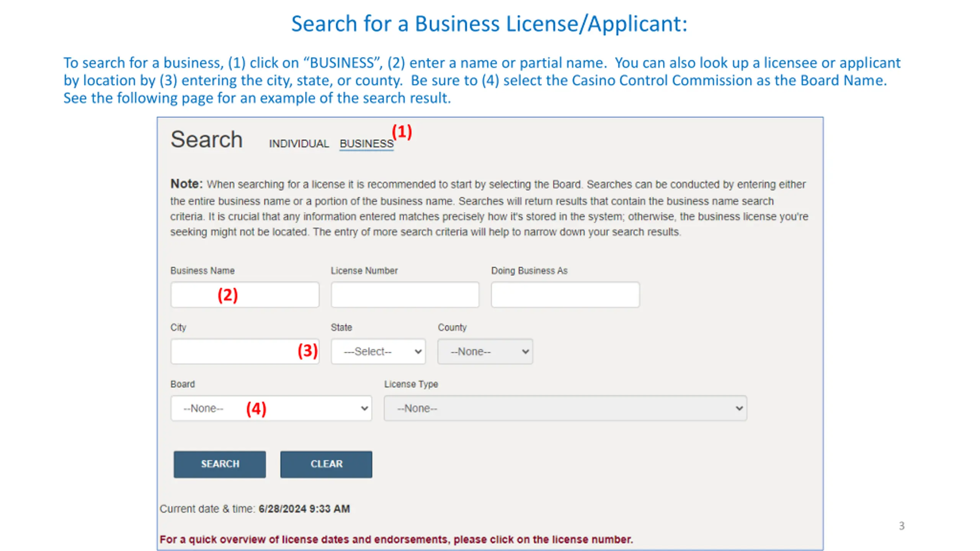Click the date value '6/28/2024 9:33 AM'
The height and width of the screenshot is (551, 980).
click(x=304, y=509)
